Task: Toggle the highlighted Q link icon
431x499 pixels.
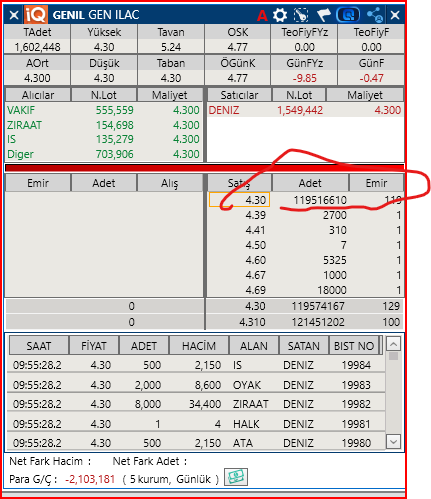Action: click(348, 15)
